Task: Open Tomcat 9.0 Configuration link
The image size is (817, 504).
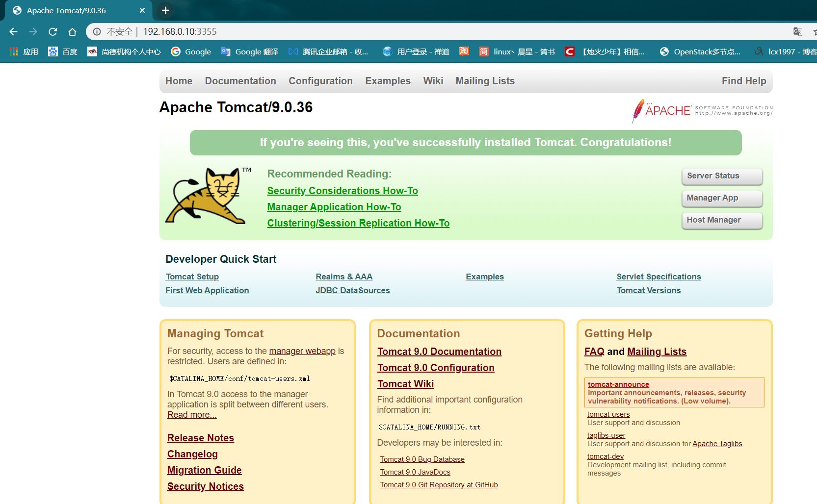Action: tap(436, 368)
